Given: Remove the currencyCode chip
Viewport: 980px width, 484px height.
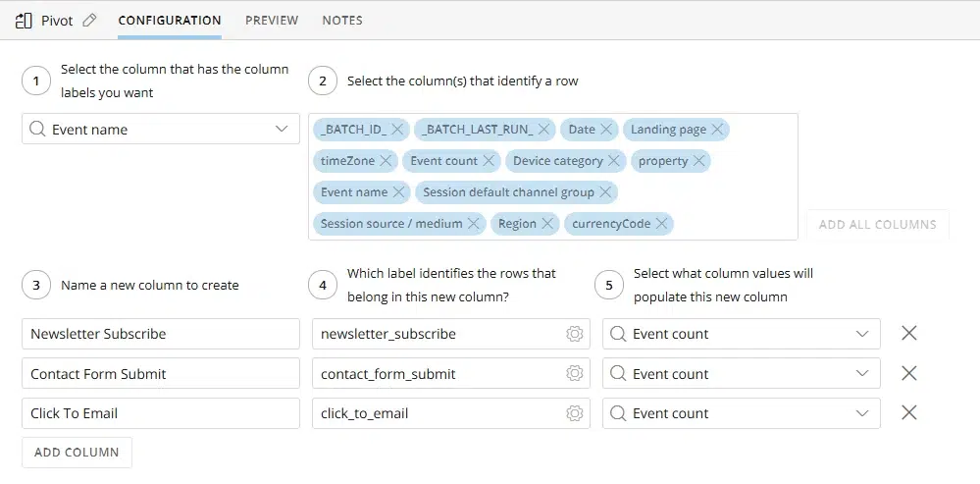Looking at the screenshot, I should [x=662, y=223].
